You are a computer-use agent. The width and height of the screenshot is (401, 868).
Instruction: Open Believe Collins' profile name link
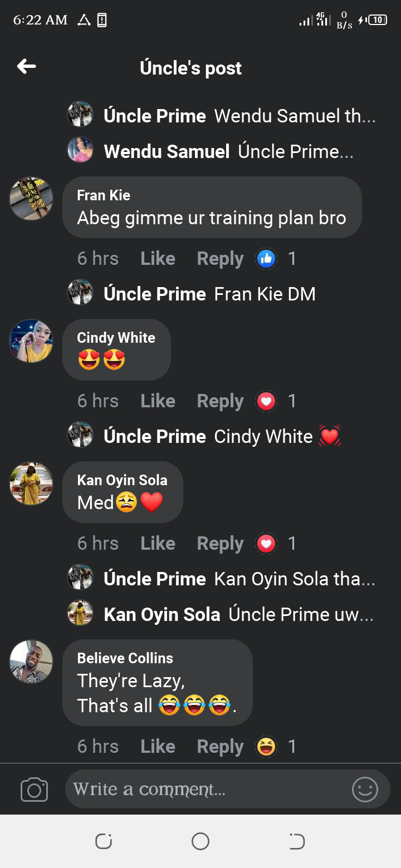point(125,658)
